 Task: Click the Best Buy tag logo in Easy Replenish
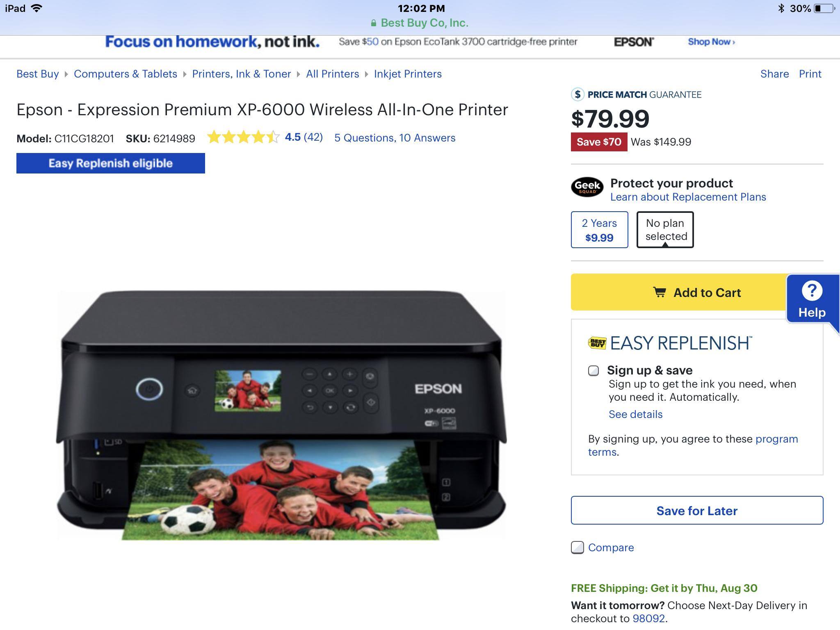597,343
